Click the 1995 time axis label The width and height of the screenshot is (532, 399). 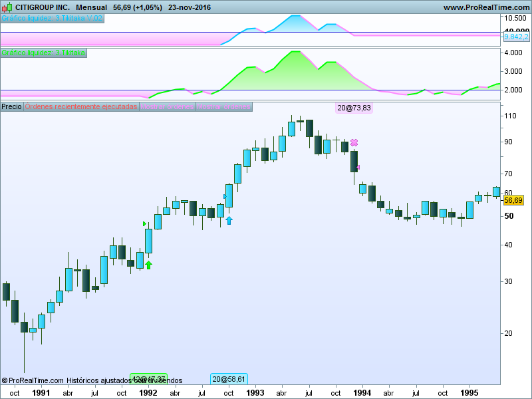469,393
